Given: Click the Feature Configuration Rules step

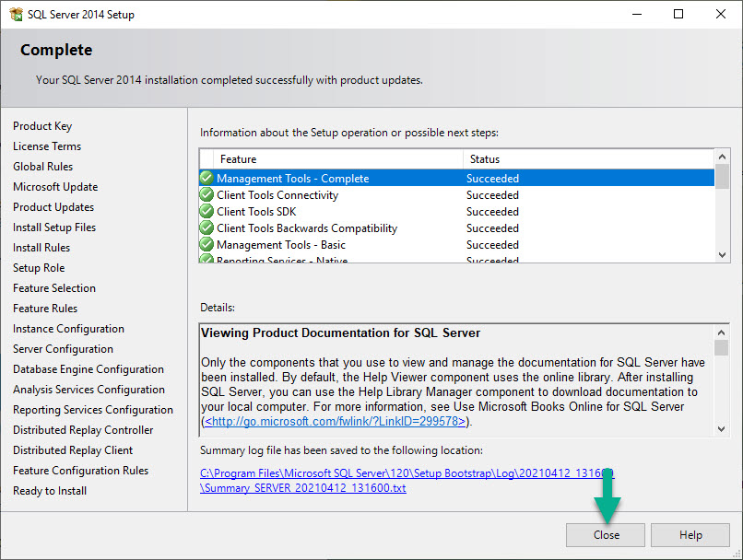Looking at the screenshot, I should (80, 471).
